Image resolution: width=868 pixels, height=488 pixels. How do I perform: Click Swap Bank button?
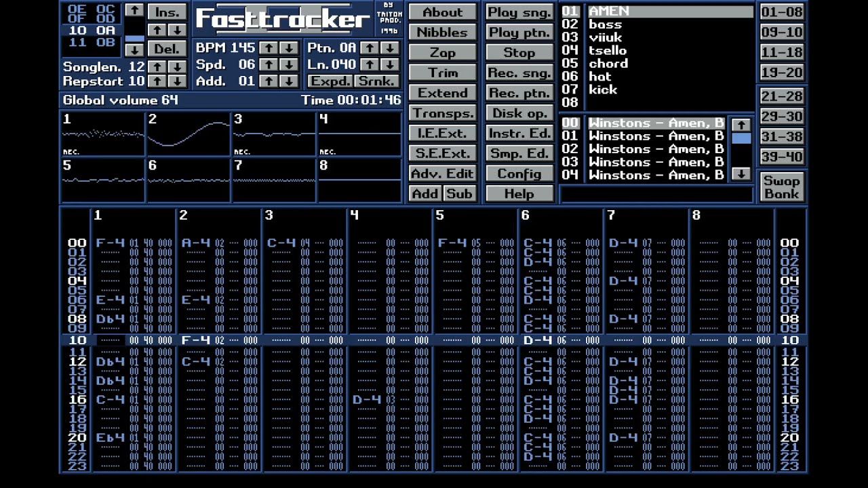pyautogui.click(x=782, y=187)
